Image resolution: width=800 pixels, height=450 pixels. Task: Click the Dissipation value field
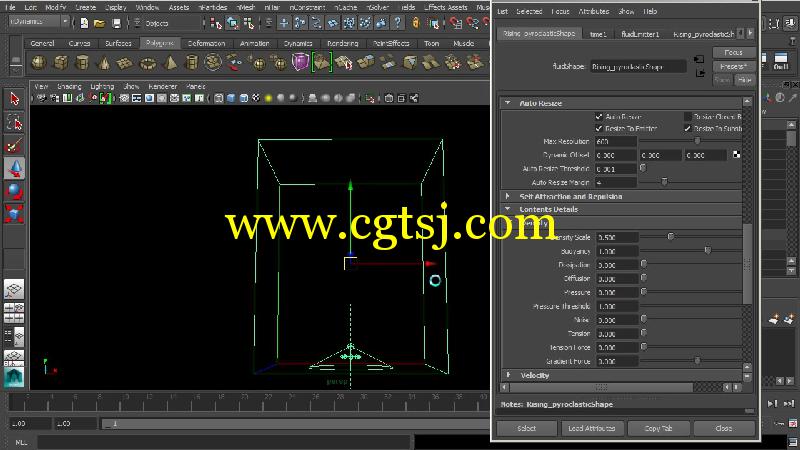(617, 265)
